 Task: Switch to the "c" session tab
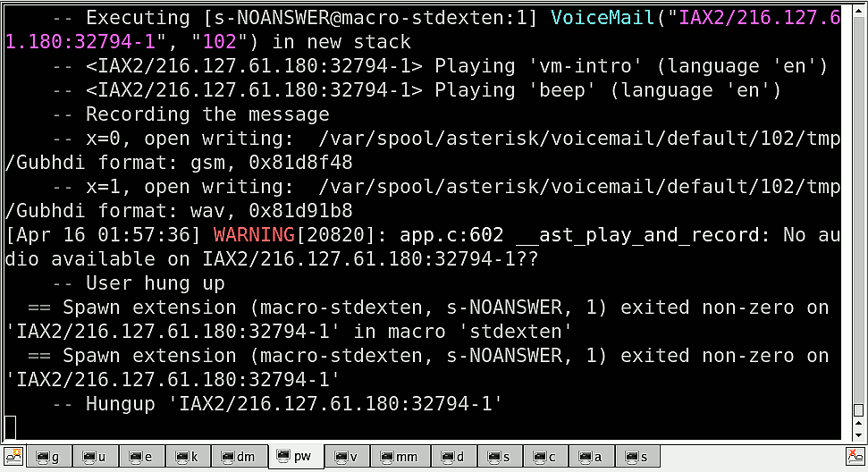545,457
